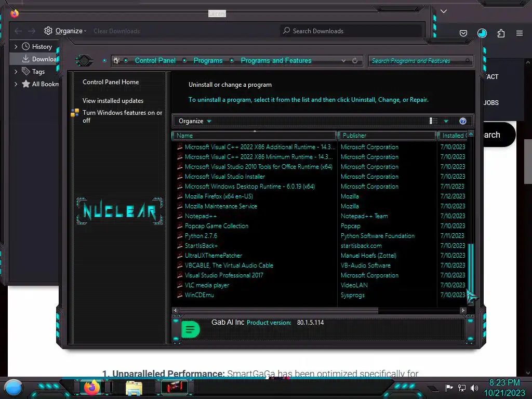Open Turn Windows features on or off

[x=122, y=116]
